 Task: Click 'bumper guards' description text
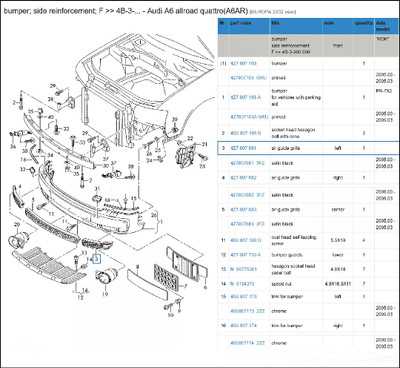[x=287, y=255]
